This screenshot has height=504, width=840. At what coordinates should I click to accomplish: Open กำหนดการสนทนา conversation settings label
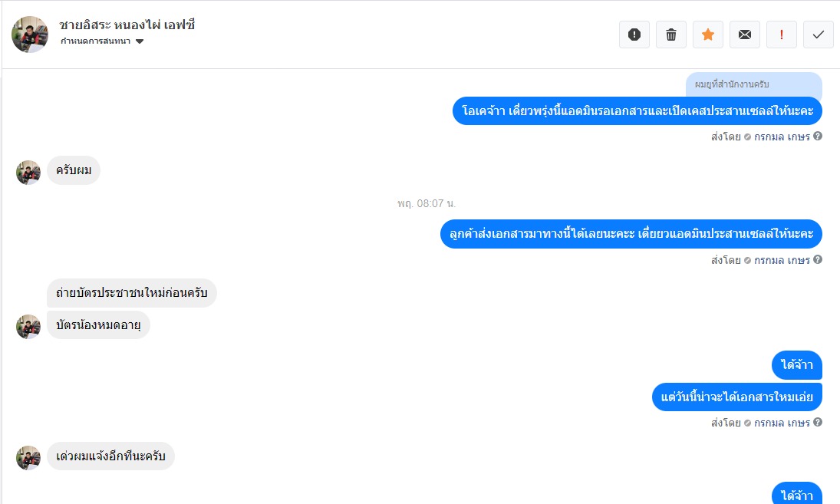[x=95, y=41]
